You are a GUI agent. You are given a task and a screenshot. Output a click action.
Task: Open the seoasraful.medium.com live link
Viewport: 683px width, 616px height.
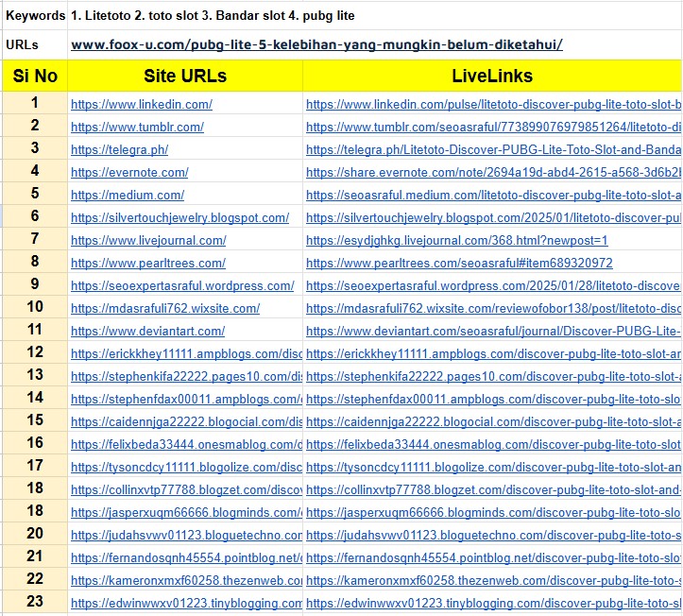[x=493, y=195]
